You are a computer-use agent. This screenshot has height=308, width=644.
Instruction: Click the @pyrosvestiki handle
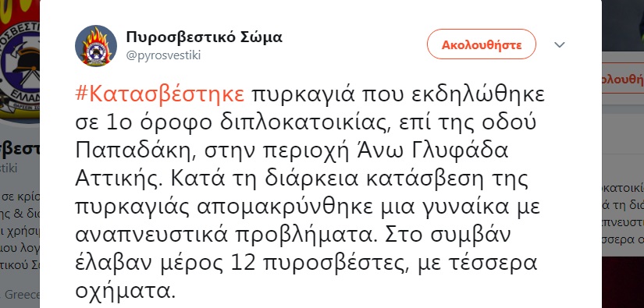[x=163, y=55]
